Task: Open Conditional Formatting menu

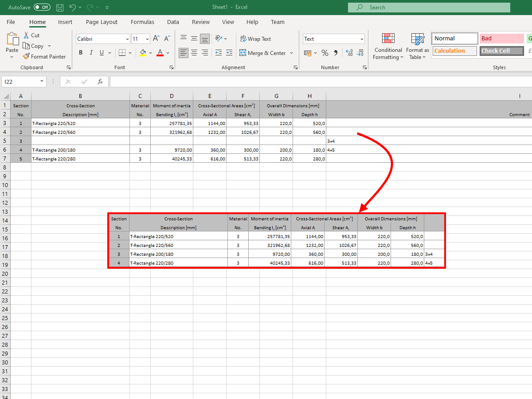Action: click(388, 46)
